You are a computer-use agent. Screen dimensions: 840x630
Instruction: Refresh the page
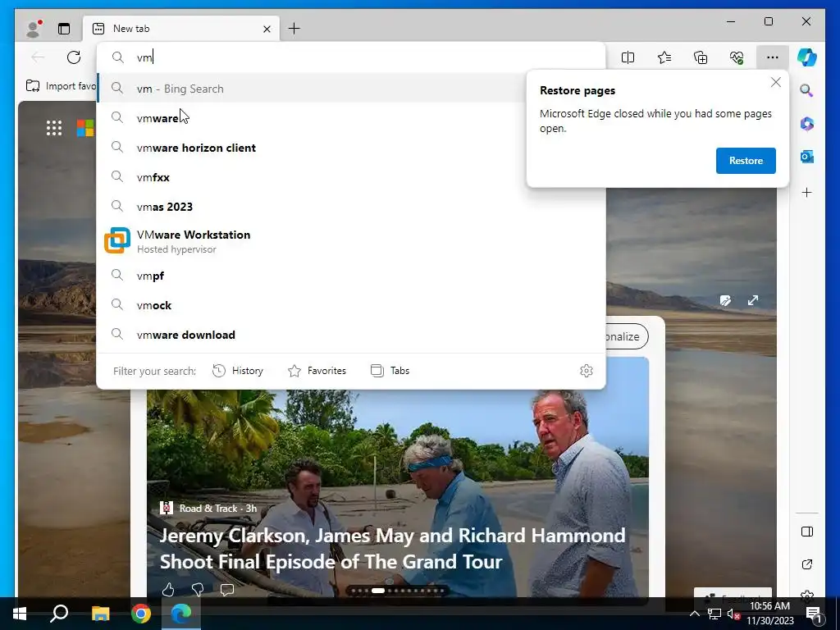pyautogui.click(x=74, y=57)
